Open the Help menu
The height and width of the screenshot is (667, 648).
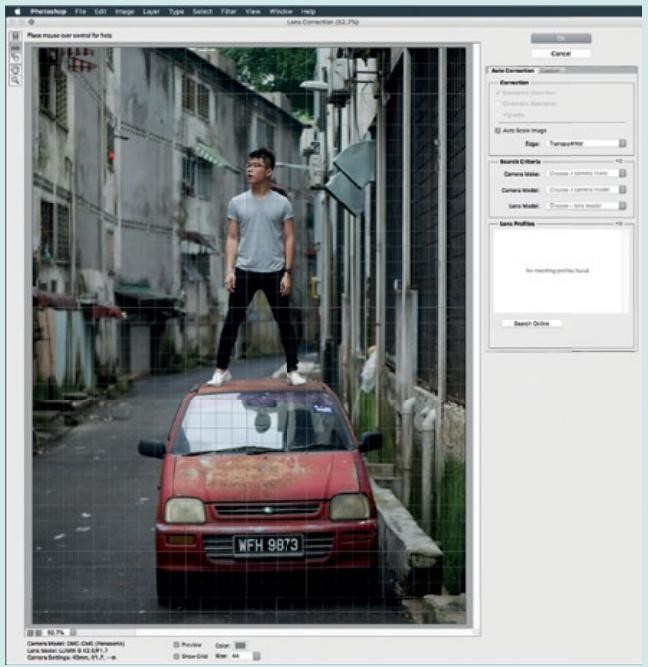click(x=308, y=11)
